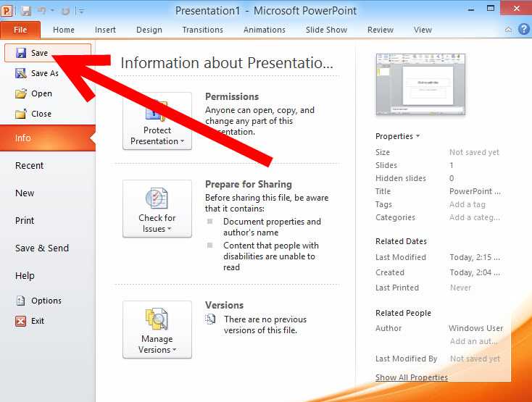This screenshot has width=532, height=402.
Task: Minimize the PowerPoint window
Action: [471, 10]
